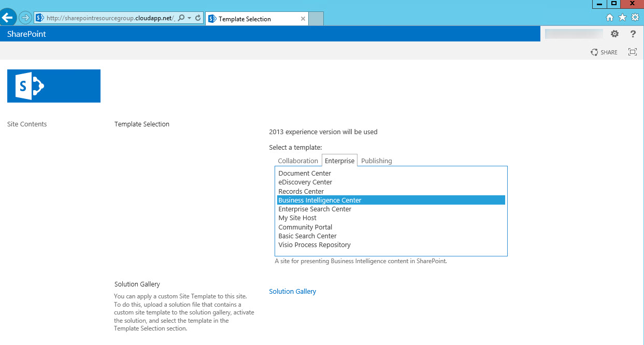Select Enterprise Search Center template
This screenshot has width=644, height=345.
[x=391, y=209]
